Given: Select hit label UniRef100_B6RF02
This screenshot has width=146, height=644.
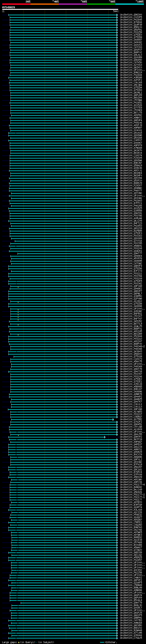Looking at the screenshot, I should tap(131, 52).
